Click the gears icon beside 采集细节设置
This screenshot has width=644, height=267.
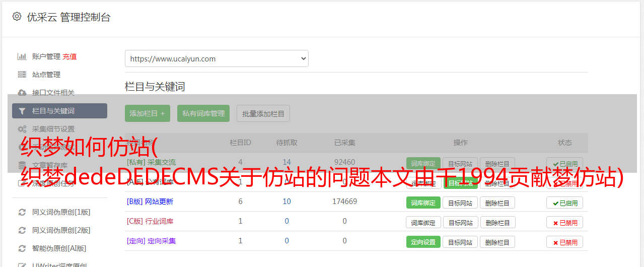[x=22, y=129]
